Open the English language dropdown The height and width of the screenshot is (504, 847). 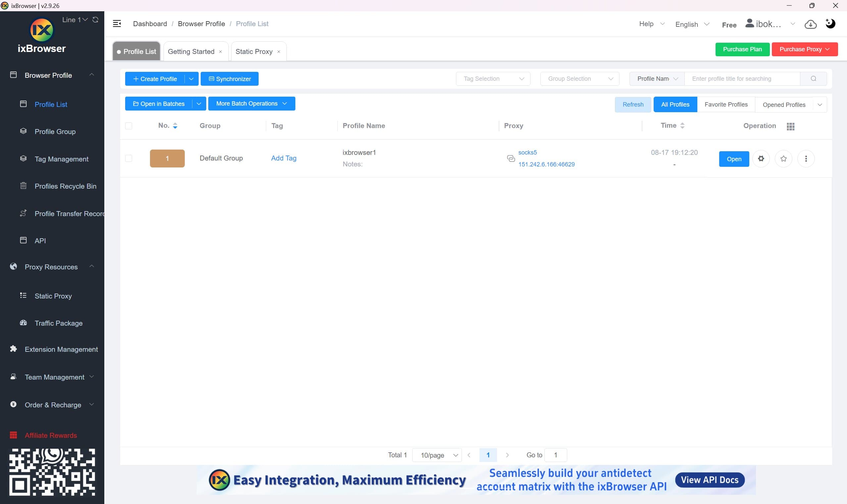(x=692, y=24)
